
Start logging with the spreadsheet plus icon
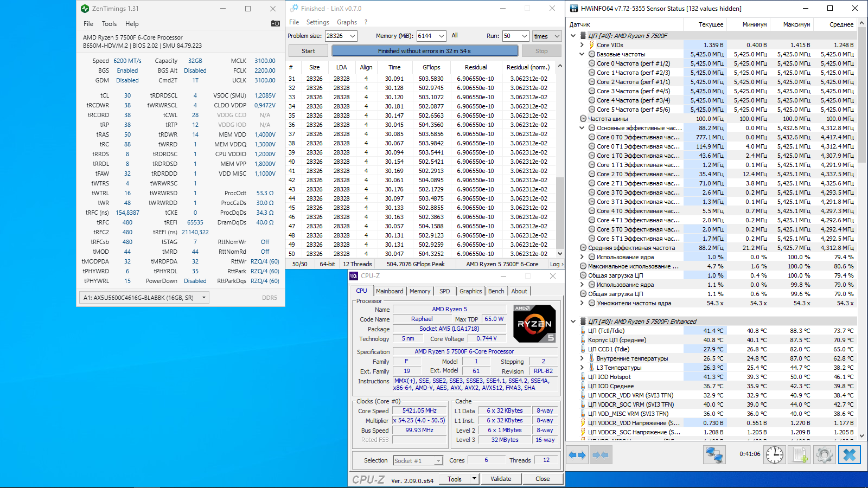(x=800, y=454)
